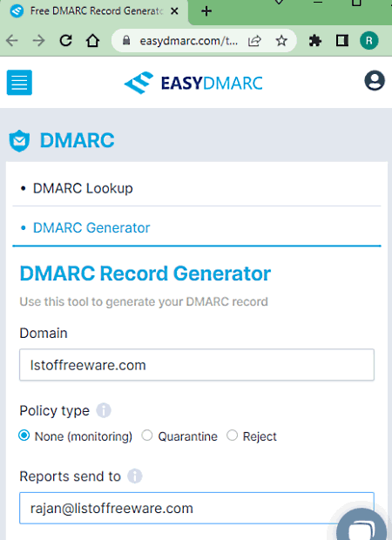Open the blue hamburger menu
392x540 pixels.
pyautogui.click(x=19, y=83)
